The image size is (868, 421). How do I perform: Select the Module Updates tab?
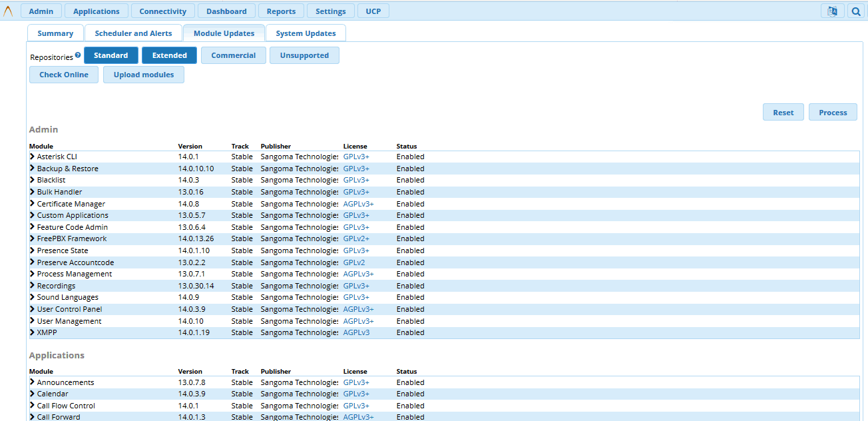(x=224, y=33)
